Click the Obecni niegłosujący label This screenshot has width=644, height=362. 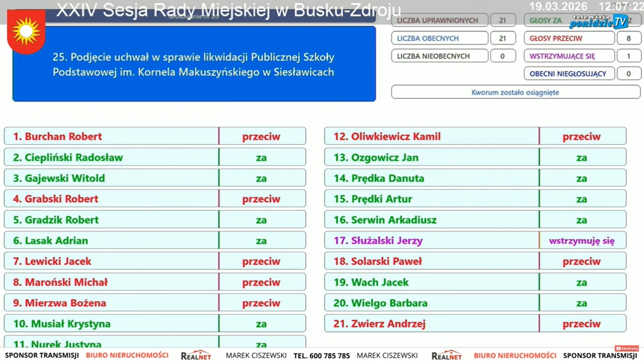[569, 74]
